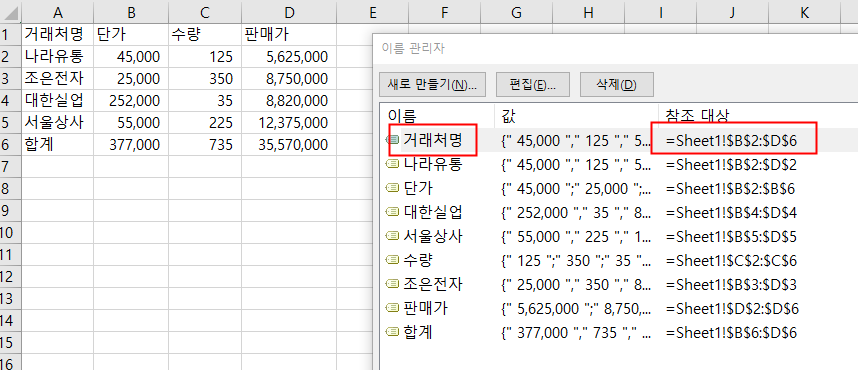Click cell with value 45,000 in column B
Image resolution: width=858 pixels, height=370 pixels.
pos(131,56)
